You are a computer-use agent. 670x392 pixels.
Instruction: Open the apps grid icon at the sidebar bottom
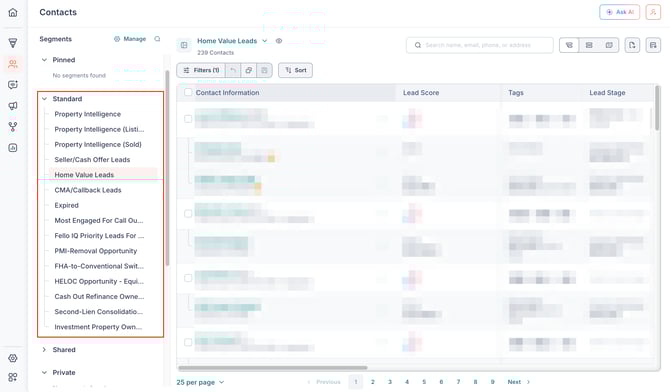click(13, 377)
